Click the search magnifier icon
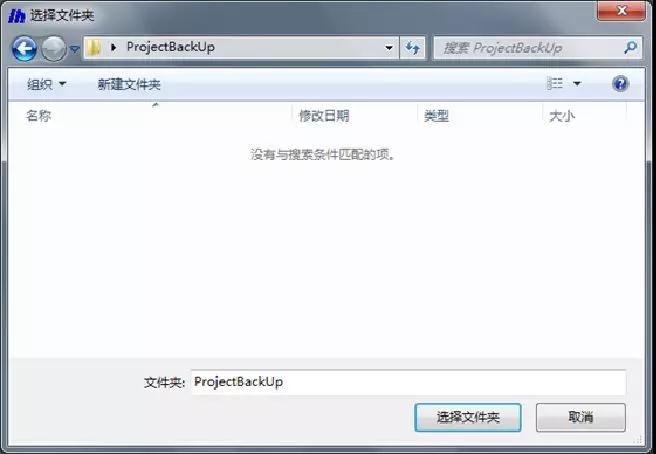The height and width of the screenshot is (454, 656). tap(630, 48)
